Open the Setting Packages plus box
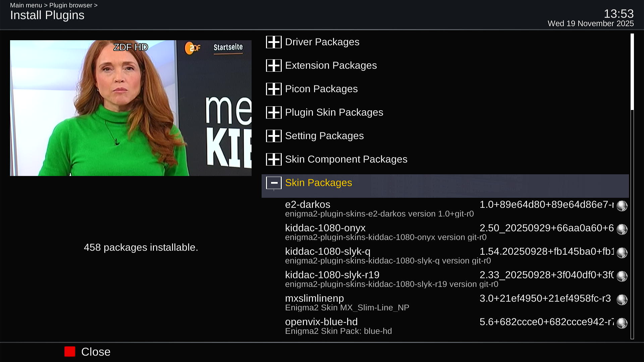This screenshot has height=362, width=644. [x=274, y=136]
